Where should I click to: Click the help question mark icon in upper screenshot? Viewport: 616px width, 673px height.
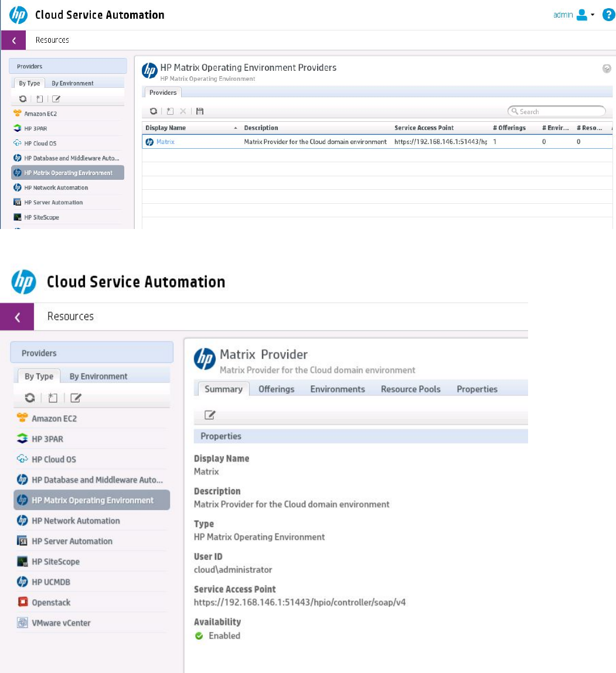[608, 15]
